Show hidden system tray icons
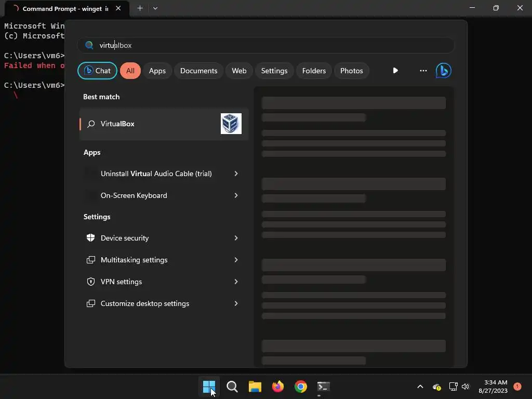The image size is (532, 399). click(420, 387)
